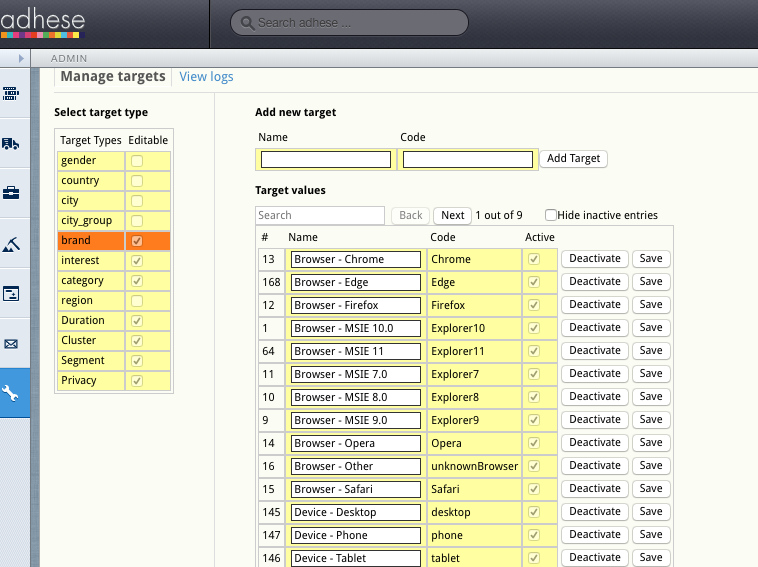Expand sidebar with the arrow toggle
Image resolution: width=758 pixels, height=567 pixels.
tap(21, 58)
